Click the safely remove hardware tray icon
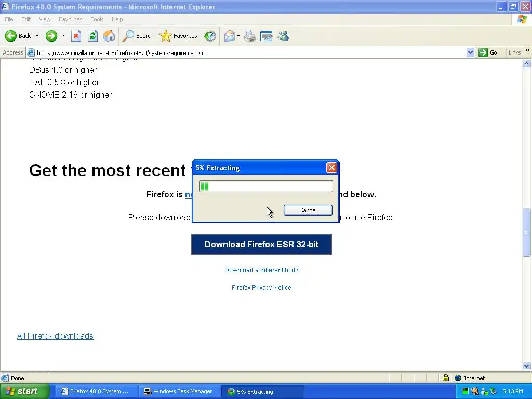The height and width of the screenshot is (399, 532). pyautogui.click(x=494, y=392)
